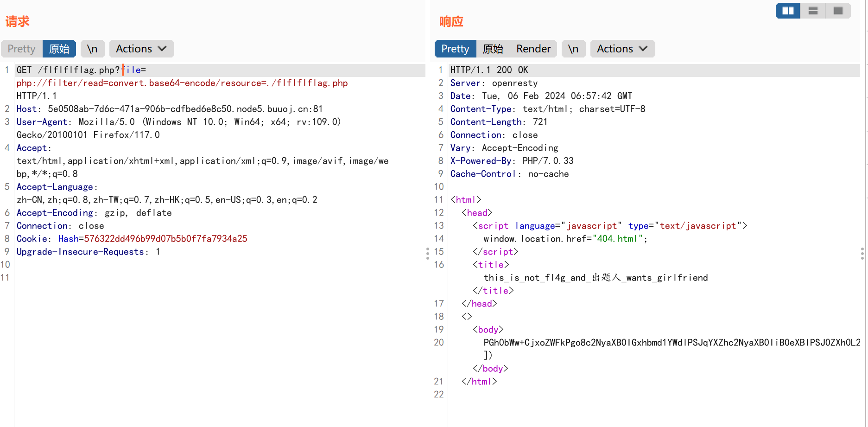The image size is (868, 427).
Task: Select top-bottom stacked layout icon
Action: (x=813, y=11)
